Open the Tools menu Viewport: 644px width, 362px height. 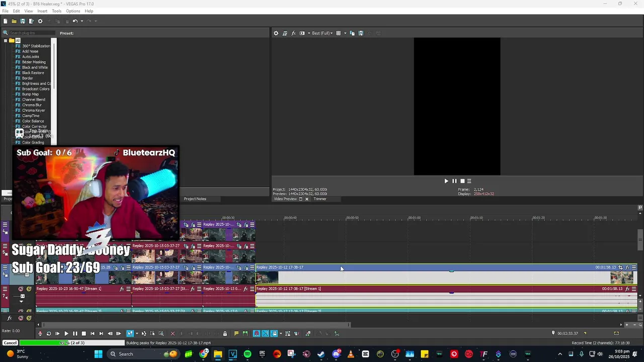coord(56,11)
